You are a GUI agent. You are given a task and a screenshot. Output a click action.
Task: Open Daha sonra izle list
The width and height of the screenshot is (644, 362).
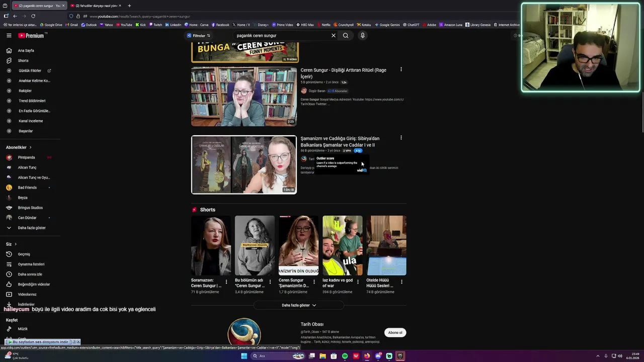pos(30,274)
